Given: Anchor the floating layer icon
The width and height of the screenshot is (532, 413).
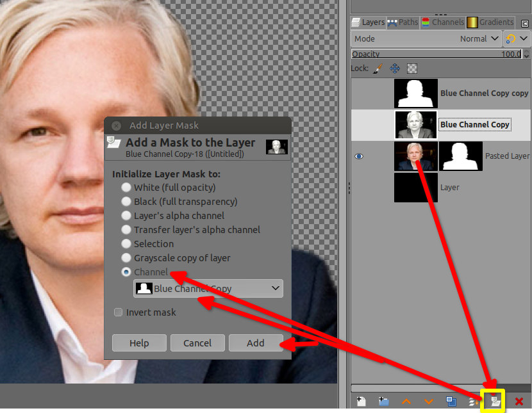Looking at the screenshot, I should [473, 402].
